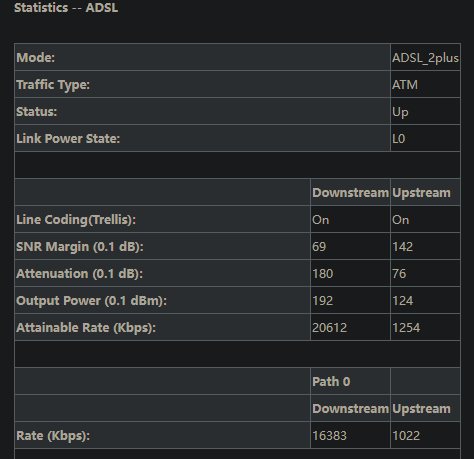This screenshot has width=474, height=459.
Task: Select upstream SNR Margin value 142
Action: (x=403, y=247)
